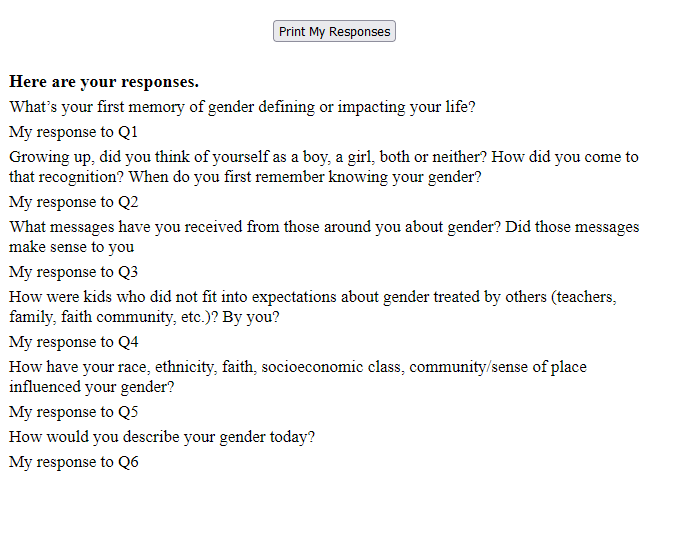Viewport: 689px width, 536px height.
Task: Click 'How would you describe your gender today?'
Action: click(162, 437)
